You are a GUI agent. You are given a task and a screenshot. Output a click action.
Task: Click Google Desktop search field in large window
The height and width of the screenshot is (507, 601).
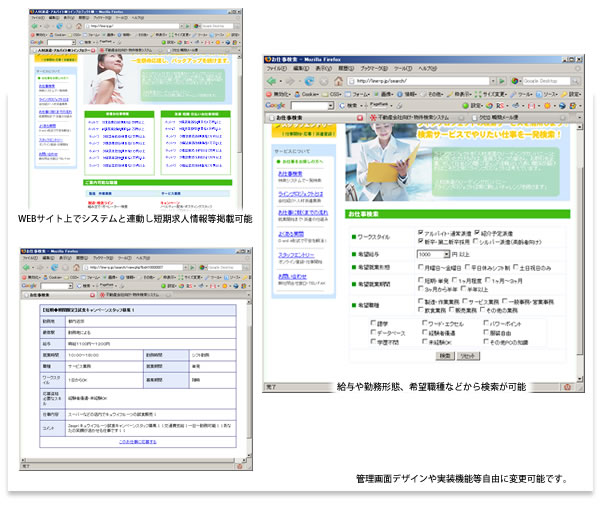point(545,81)
